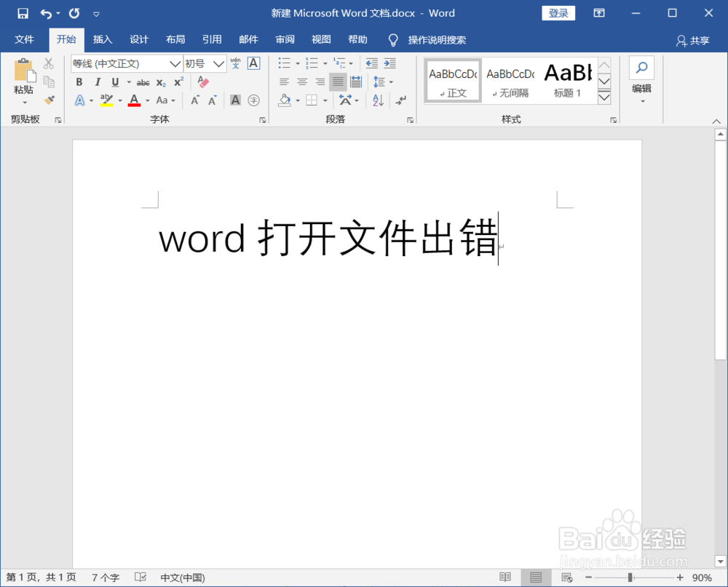This screenshot has height=587, width=728.
Task: Select the underline icon
Action: pyautogui.click(x=115, y=82)
